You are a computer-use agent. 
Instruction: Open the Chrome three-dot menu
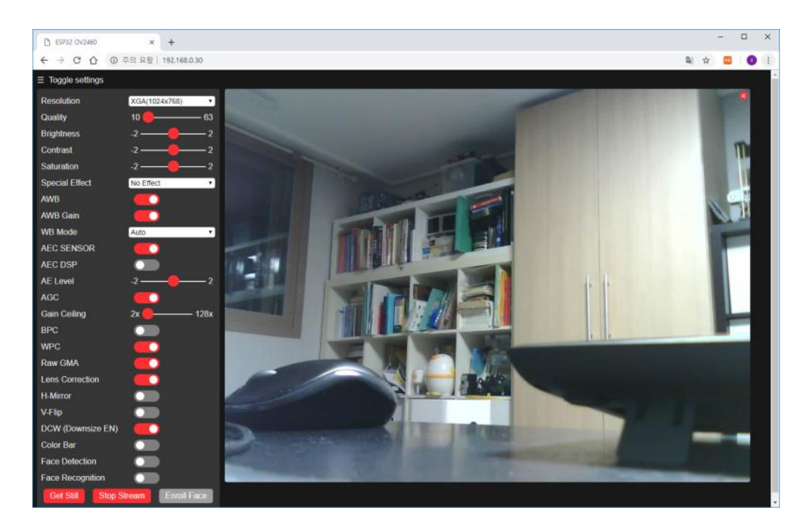(x=767, y=60)
